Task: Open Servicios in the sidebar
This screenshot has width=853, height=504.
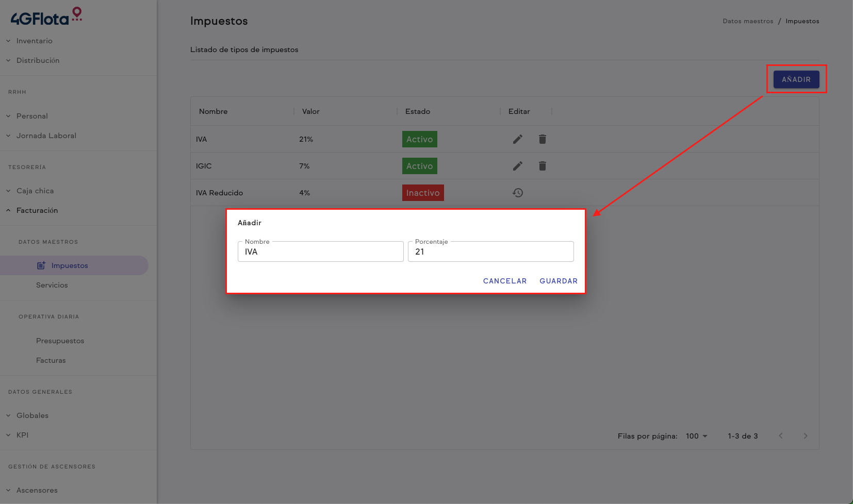Action: (x=52, y=285)
